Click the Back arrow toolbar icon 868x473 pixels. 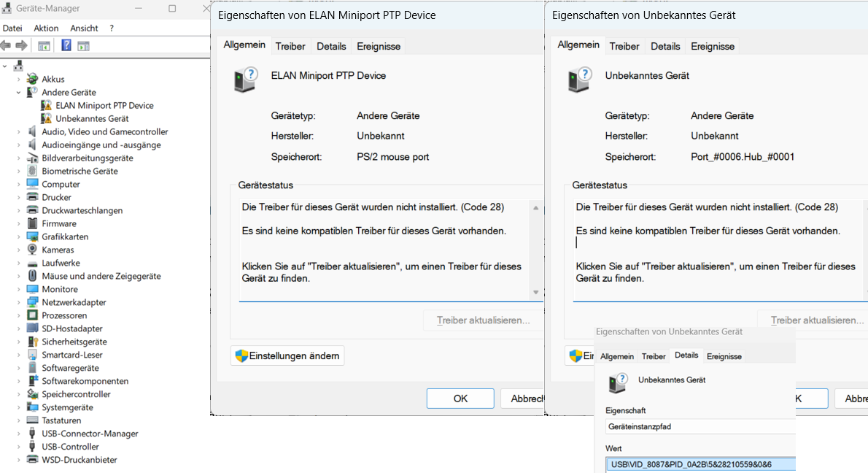(x=6, y=45)
